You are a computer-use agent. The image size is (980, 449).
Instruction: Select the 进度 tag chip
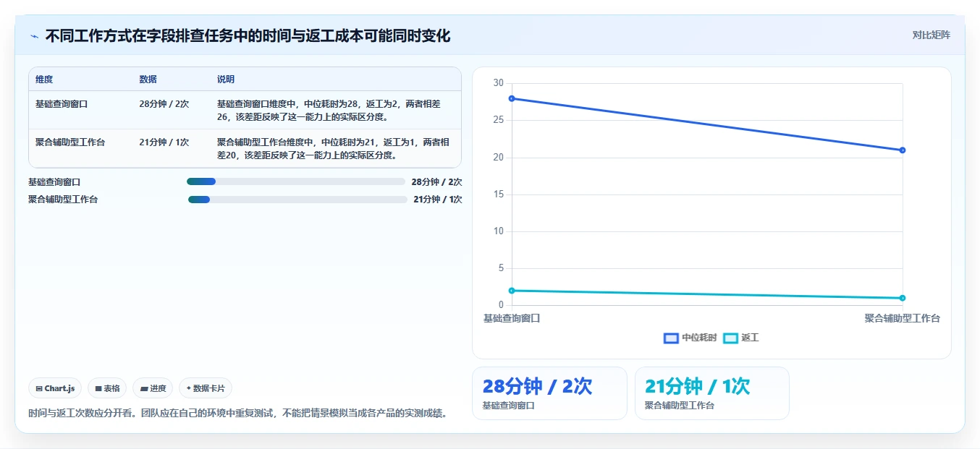[x=153, y=388]
